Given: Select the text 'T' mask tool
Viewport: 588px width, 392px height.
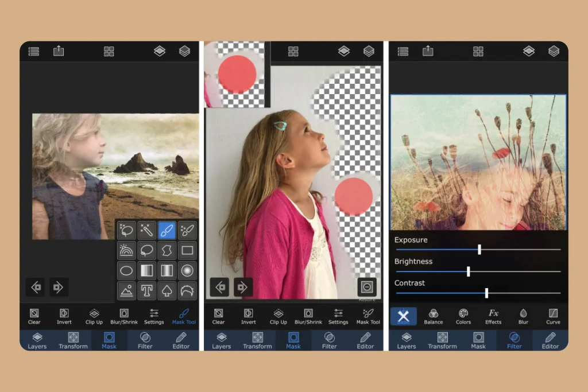Looking at the screenshot, I should pos(146,290).
